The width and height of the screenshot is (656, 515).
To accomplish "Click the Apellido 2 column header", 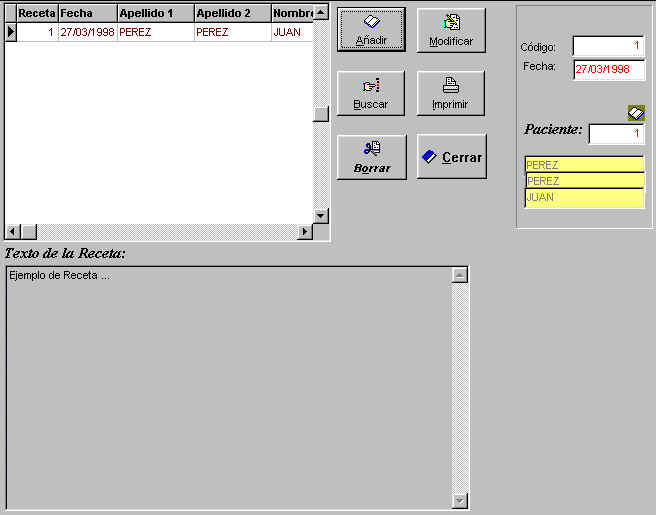I will point(233,13).
